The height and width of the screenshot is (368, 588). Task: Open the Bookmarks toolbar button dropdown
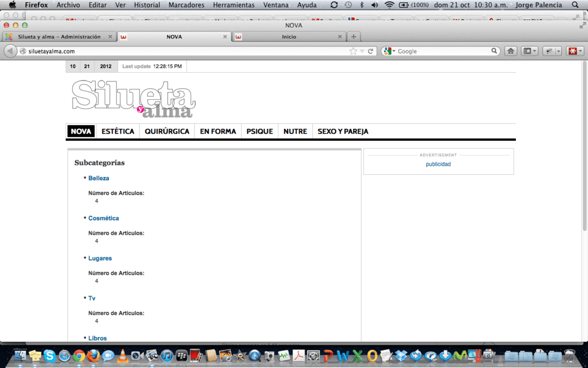click(x=530, y=51)
